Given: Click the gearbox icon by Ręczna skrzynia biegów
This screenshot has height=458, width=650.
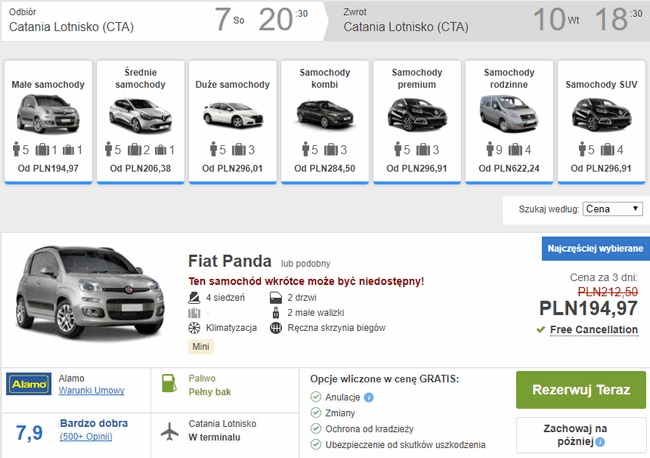Looking at the screenshot, I should (x=276, y=328).
